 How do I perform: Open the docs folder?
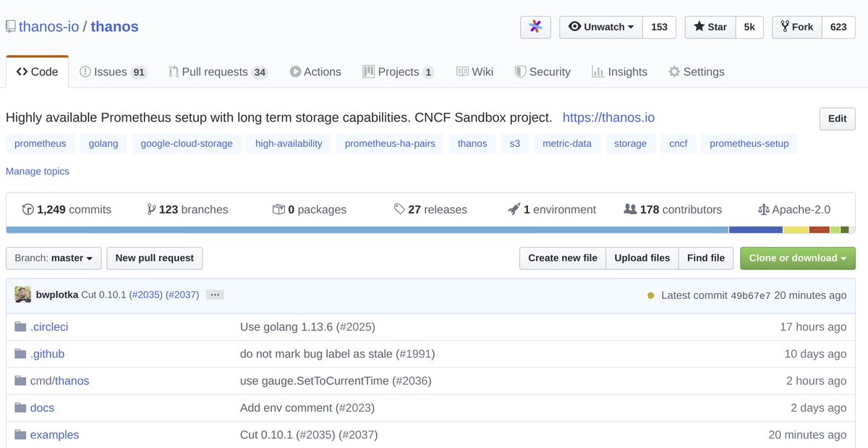[x=41, y=407]
